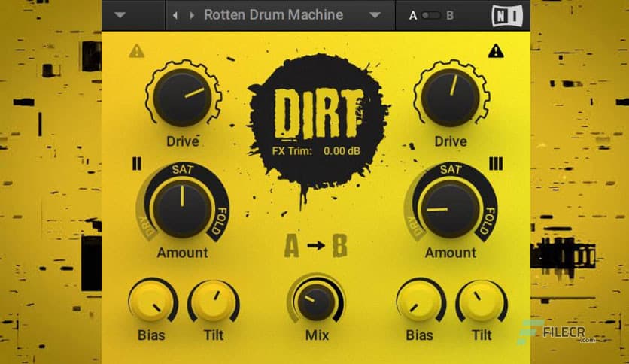Screen dimensions: 629x364
Task: Expand the preset list dropdown arrow
Action: tap(375, 15)
